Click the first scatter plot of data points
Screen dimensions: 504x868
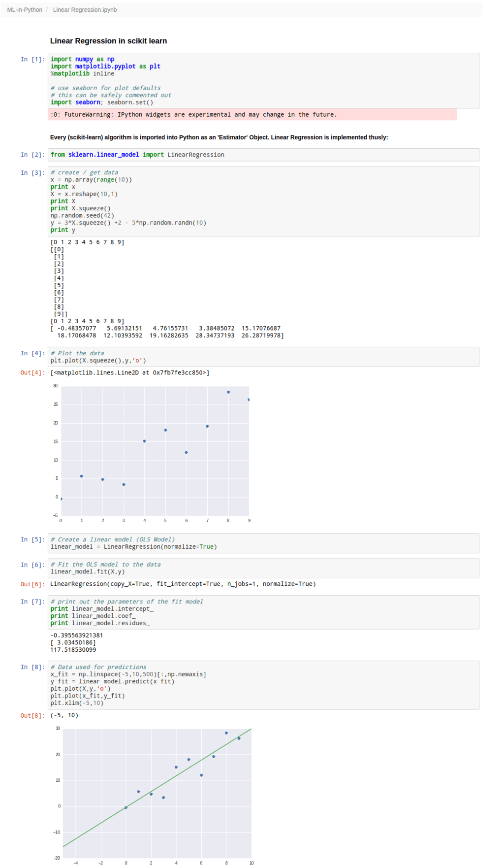(x=152, y=453)
